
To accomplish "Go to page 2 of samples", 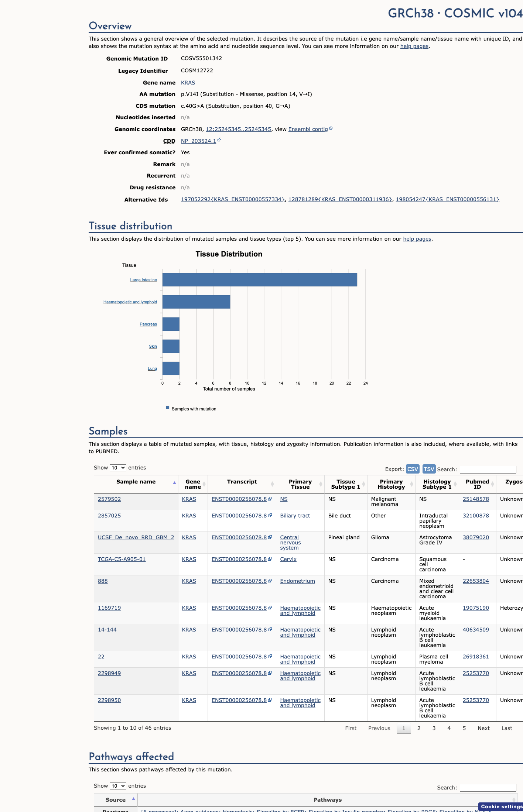I will pos(419,728).
